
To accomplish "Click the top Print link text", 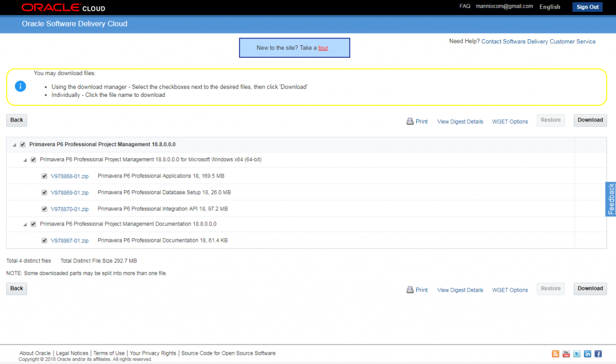I will coord(422,122).
